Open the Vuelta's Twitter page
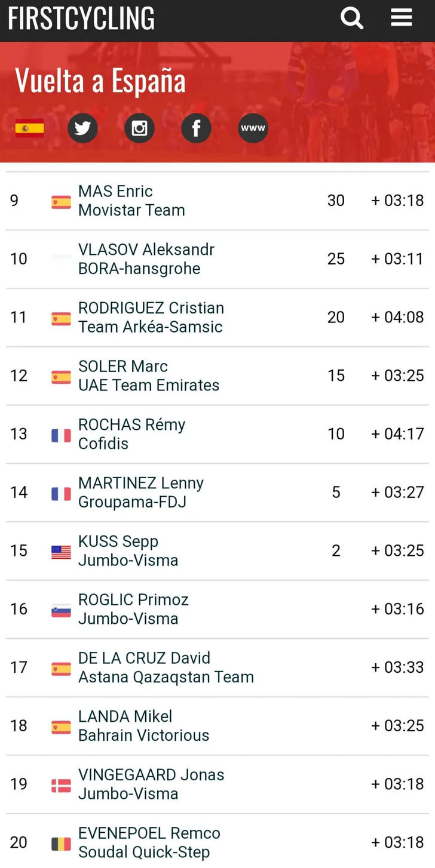 pos(82,128)
